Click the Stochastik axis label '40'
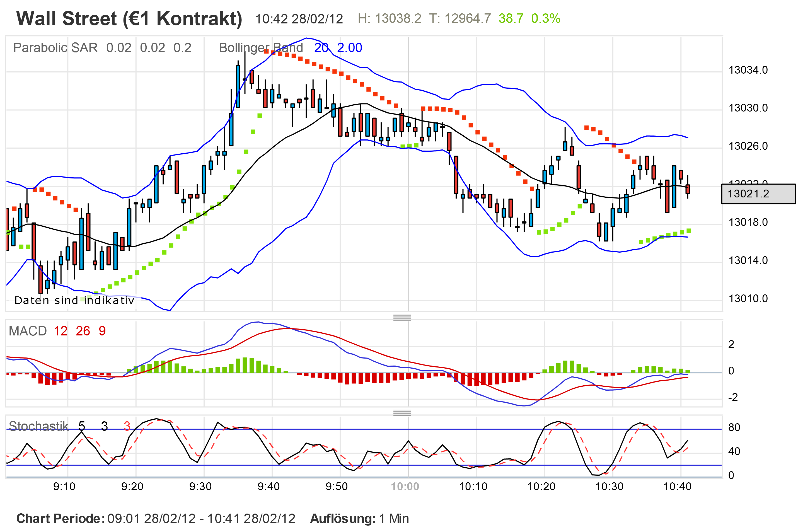Viewport: 803px width, 532px height. (734, 452)
